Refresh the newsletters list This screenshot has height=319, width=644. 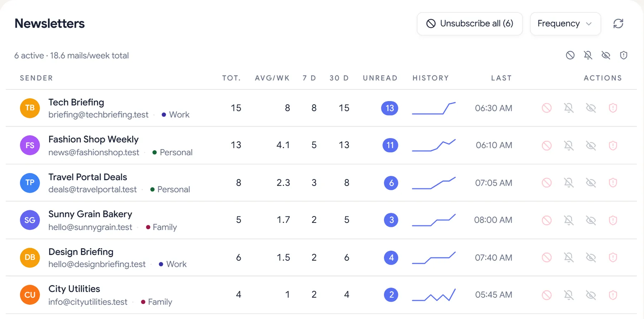click(x=618, y=24)
